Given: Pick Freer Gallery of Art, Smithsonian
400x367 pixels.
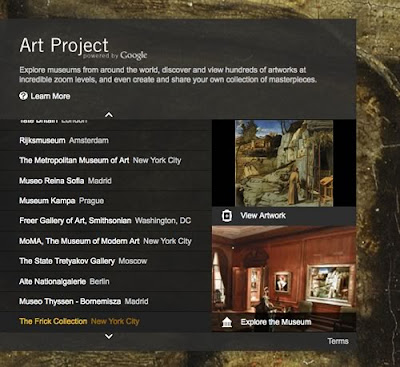Looking at the screenshot, I should (105, 221).
